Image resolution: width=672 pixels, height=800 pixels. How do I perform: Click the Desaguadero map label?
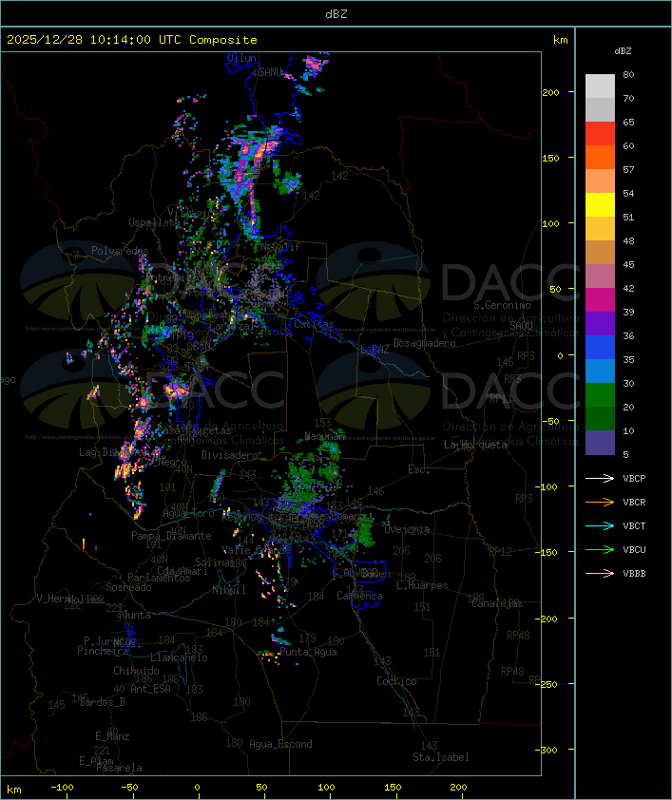(x=424, y=343)
